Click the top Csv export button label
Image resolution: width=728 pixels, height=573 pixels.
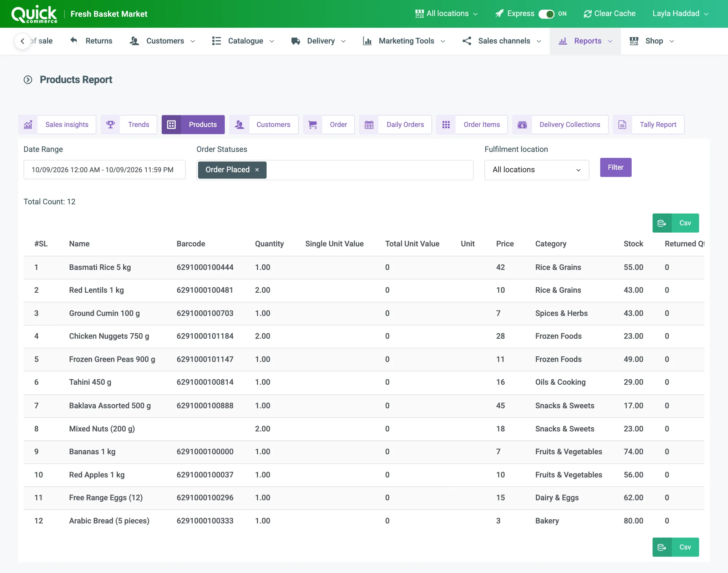tap(685, 223)
